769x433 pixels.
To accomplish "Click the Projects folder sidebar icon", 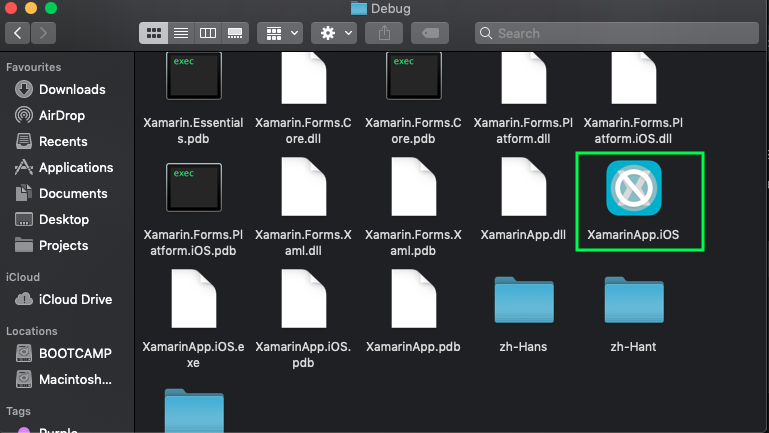I will 24,245.
